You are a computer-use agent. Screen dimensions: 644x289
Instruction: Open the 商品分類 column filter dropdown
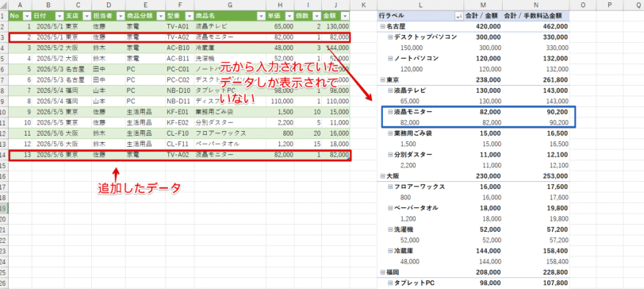pyautogui.click(x=160, y=16)
